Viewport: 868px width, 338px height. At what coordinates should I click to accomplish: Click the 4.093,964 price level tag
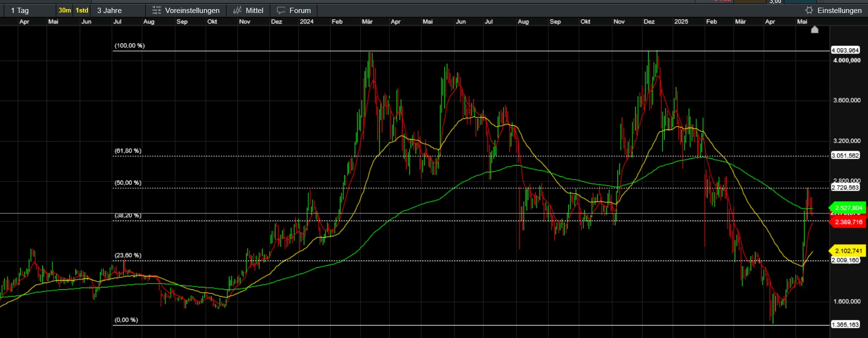pos(845,51)
